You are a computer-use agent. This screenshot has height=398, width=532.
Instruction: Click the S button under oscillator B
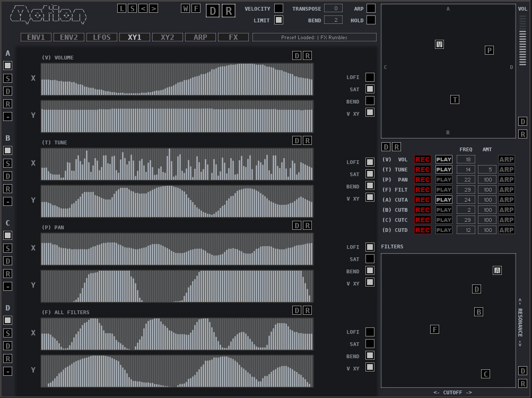[x=8, y=163]
